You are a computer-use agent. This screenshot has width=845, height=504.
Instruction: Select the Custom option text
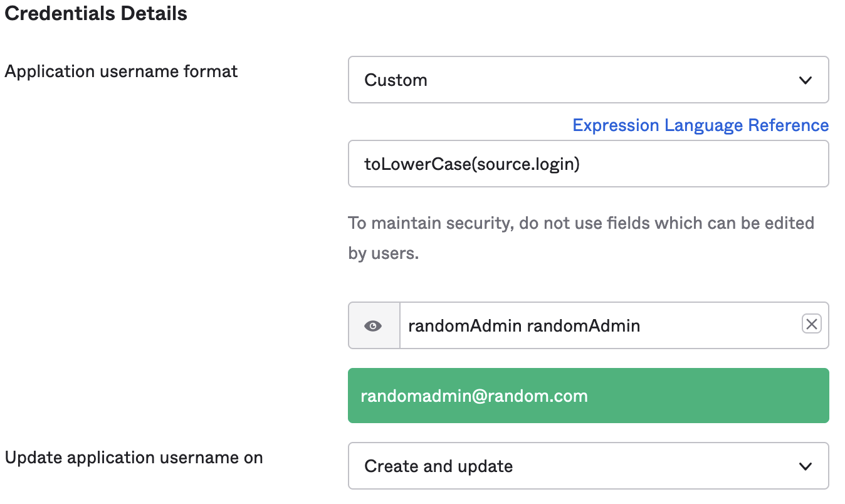point(396,80)
